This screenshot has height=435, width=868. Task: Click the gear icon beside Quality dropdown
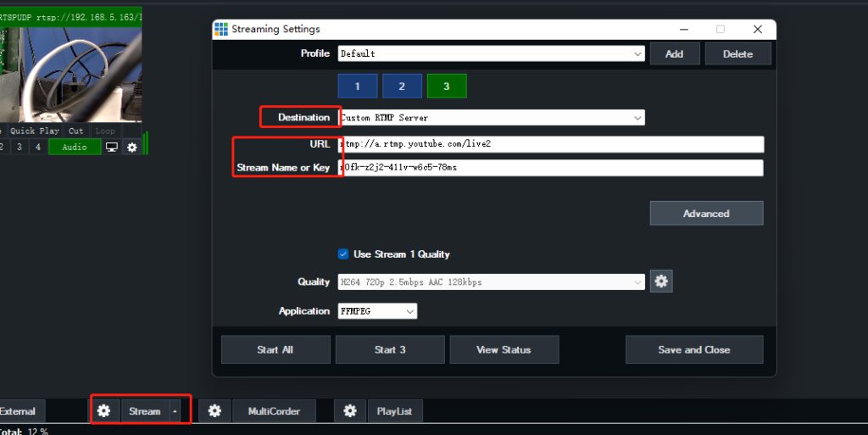click(661, 282)
